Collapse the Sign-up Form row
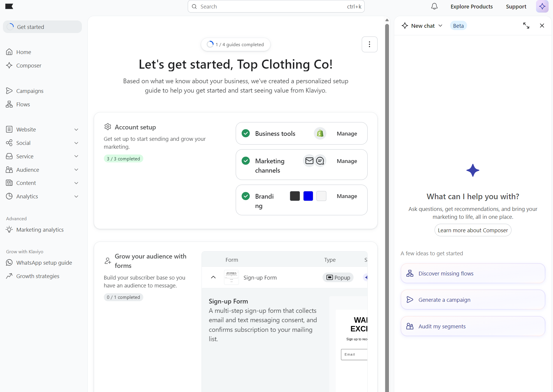 click(213, 277)
